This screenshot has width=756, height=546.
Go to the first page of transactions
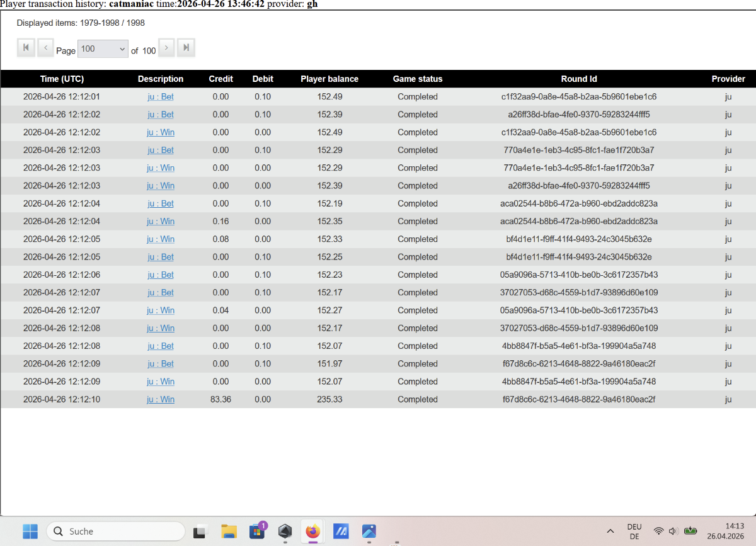(26, 48)
